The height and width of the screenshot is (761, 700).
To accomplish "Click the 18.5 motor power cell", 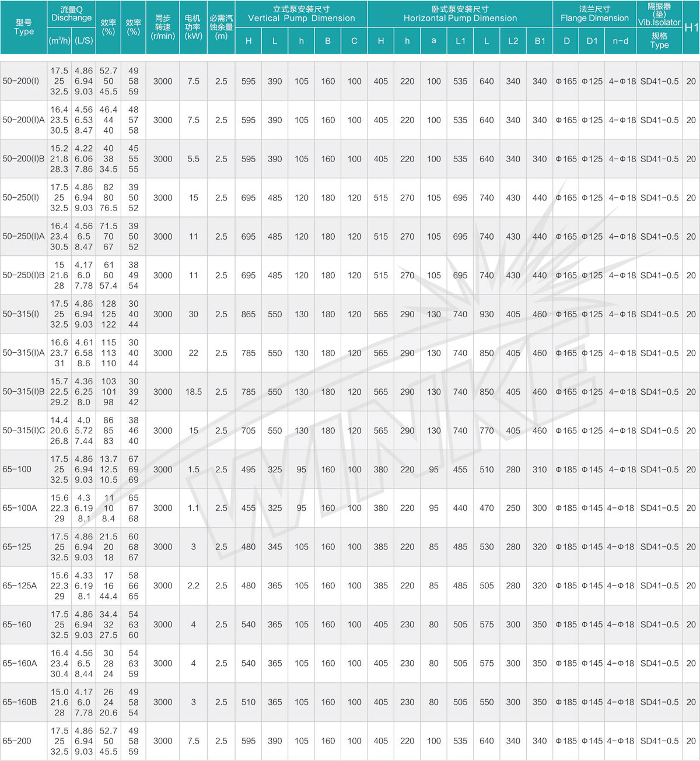I will (193, 392).
